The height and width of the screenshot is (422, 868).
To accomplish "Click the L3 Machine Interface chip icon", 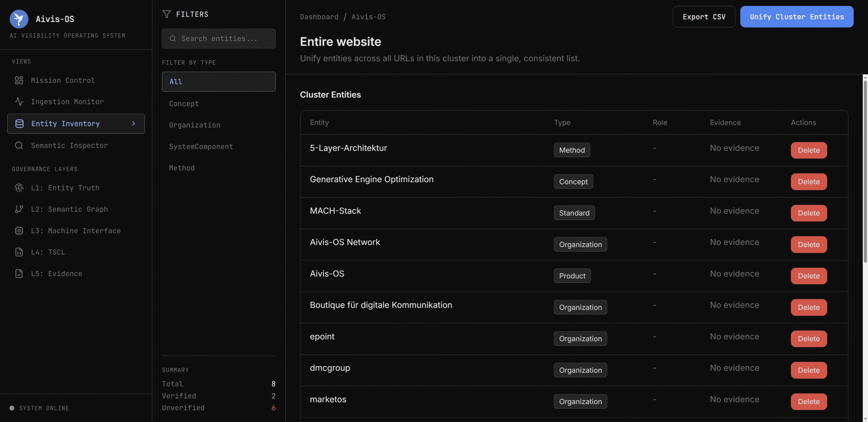I will tap(19, 231).
